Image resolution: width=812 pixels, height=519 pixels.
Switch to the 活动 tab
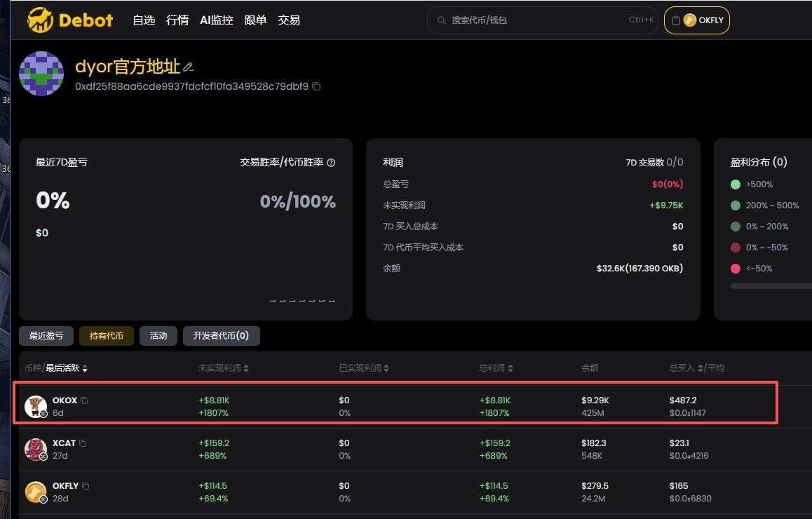pos(158,336)
